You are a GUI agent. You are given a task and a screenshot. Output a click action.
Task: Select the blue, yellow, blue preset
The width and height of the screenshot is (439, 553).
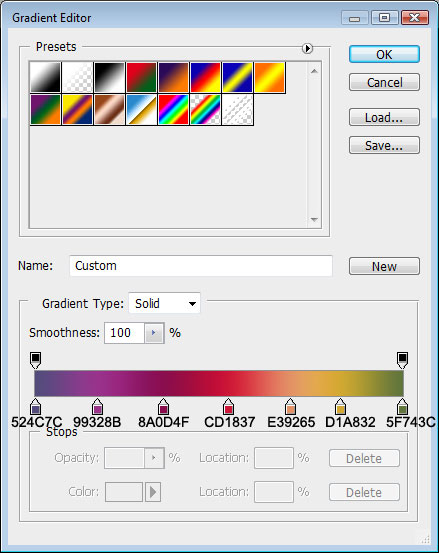(x=237, y=78)
